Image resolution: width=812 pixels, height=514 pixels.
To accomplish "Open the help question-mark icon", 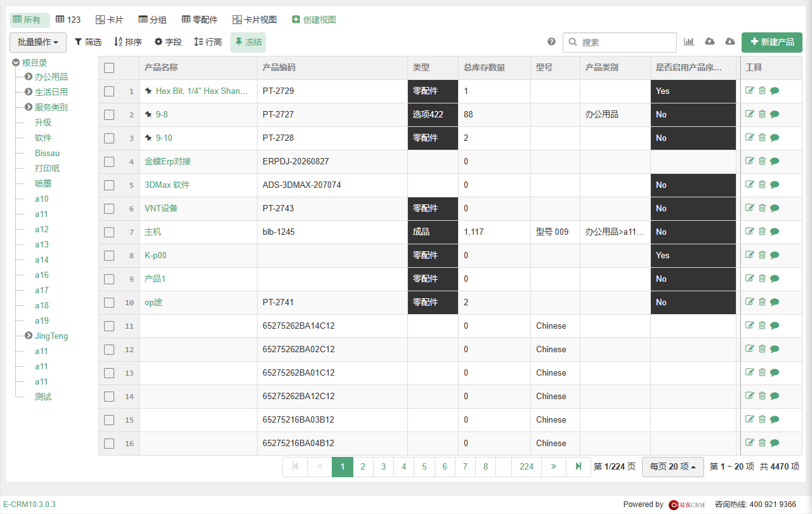I will coord(551,42).
